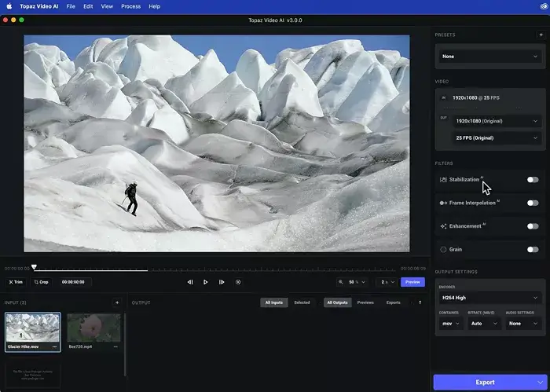
Task: Enable the Stabilization filter toggle
Action: (x=533, y=180)
